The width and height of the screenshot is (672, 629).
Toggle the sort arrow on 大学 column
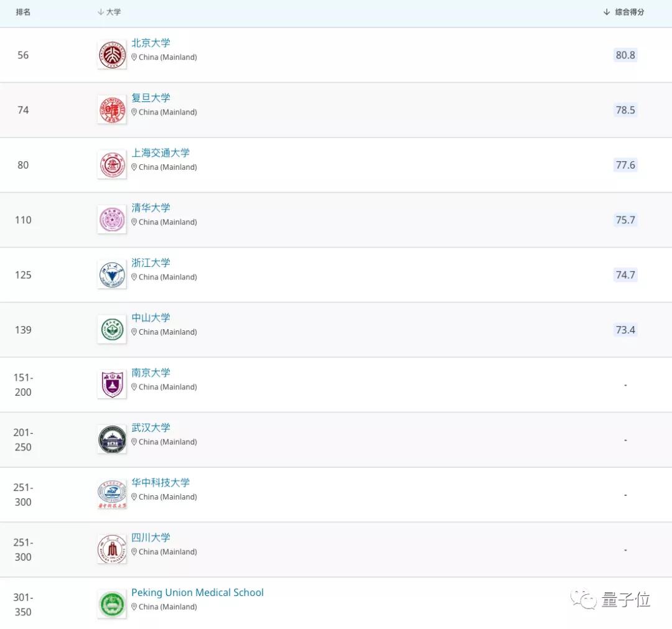pyautogui.click(x=100, y=12)
